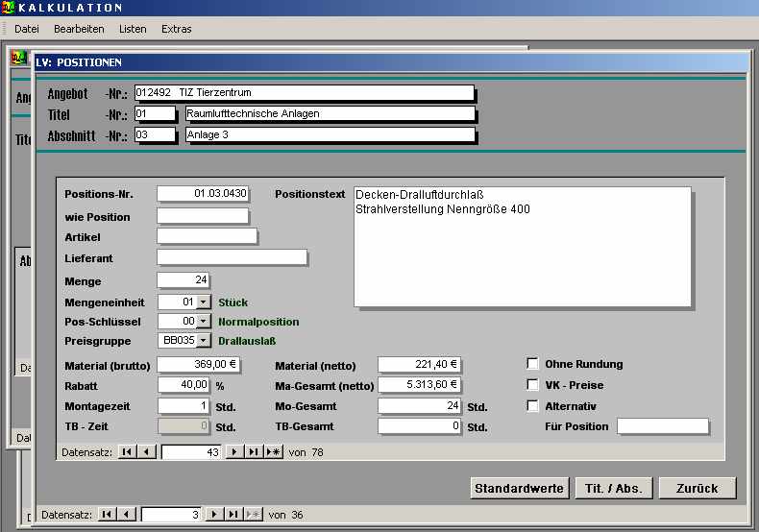Mark the position as Alternativ
The width and height of the screenshot is (759, 532).
pos(532,406)
